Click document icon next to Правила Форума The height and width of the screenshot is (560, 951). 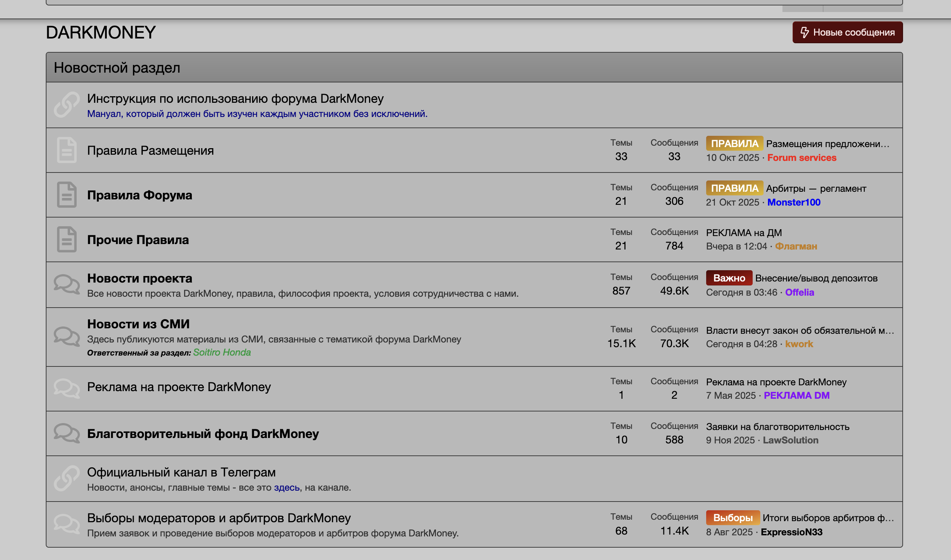click(66, 195)
